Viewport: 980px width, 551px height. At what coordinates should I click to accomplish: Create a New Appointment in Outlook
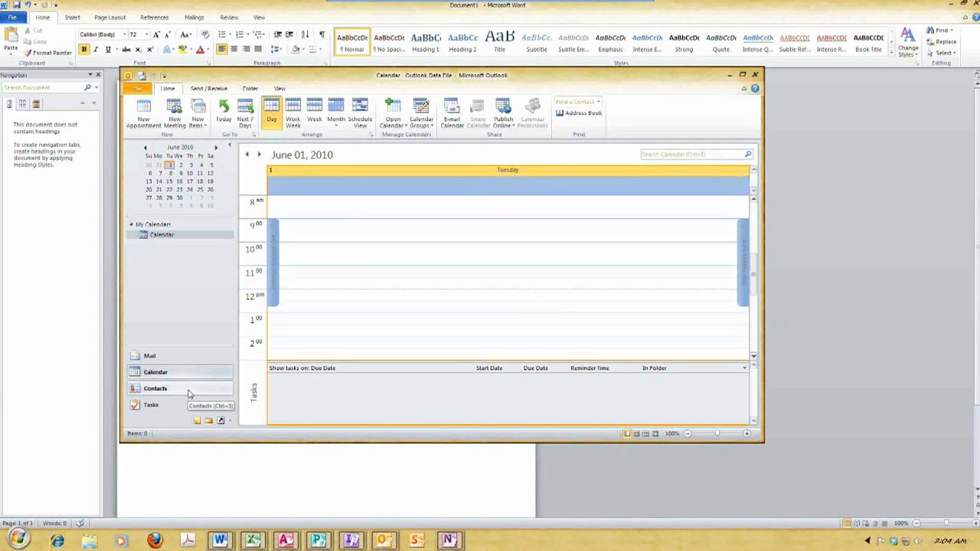[x=143, y=113]
